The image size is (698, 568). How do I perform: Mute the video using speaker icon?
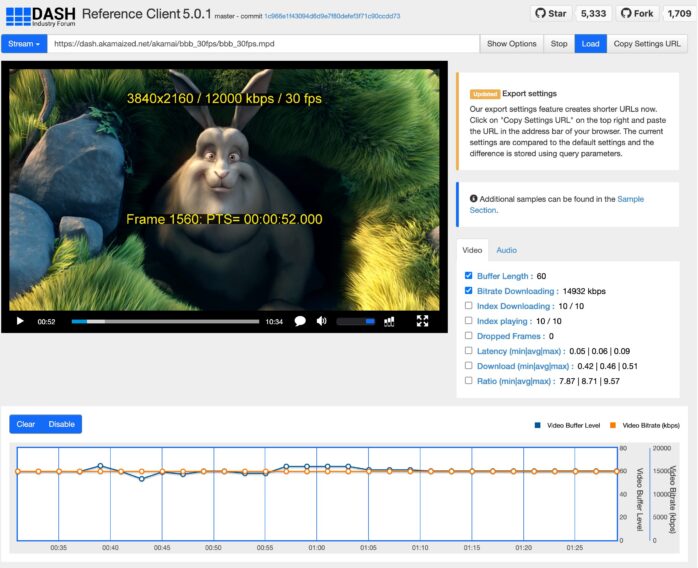coord(321,321)
